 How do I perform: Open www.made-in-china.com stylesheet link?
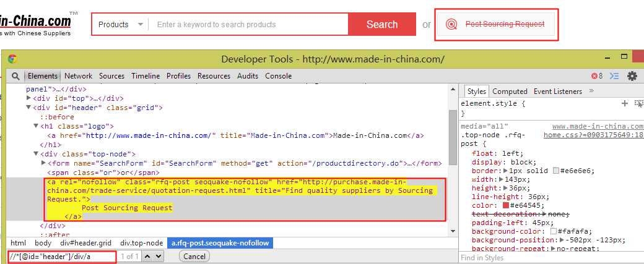tap(598, 126)
